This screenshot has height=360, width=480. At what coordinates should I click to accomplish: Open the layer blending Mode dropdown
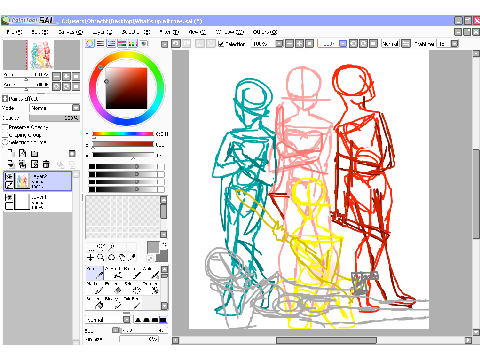point(55,108)
